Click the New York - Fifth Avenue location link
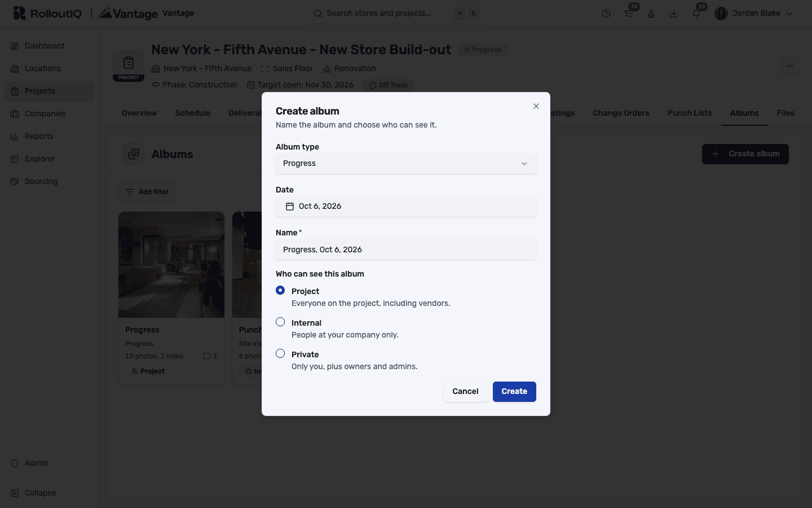Viewport: 812px width, 508px height. 202,69
